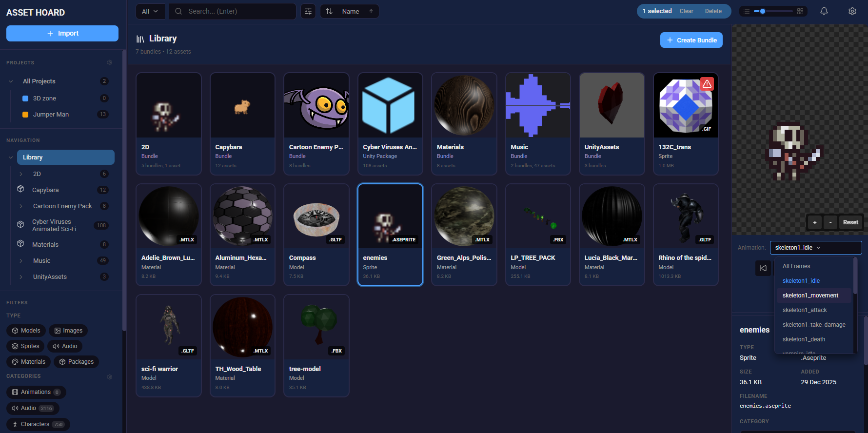868x433 pixels.
Task: Click the warning icon on 132C_trans
Action: [707, 84]
